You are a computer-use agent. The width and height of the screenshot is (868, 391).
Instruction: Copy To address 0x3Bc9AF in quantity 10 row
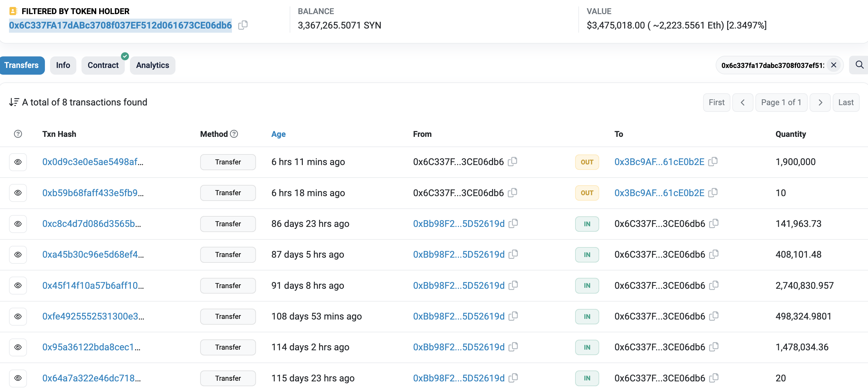(x=713, y=193)
